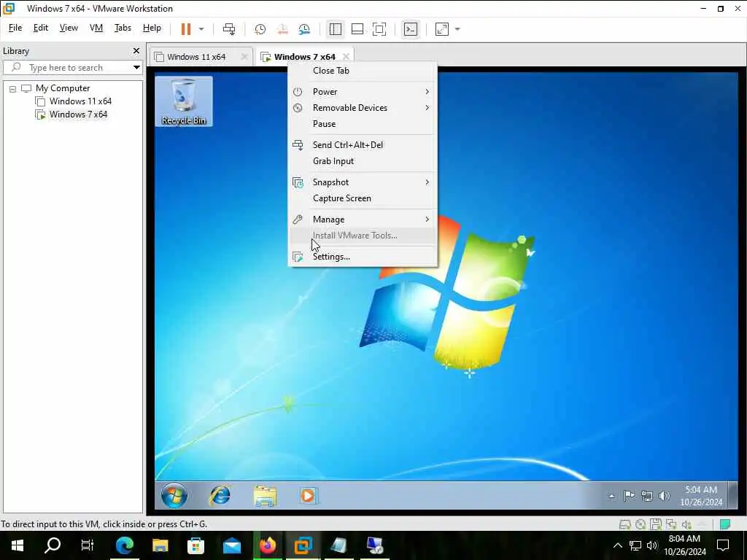Open the Edit menu

(41, 28)
